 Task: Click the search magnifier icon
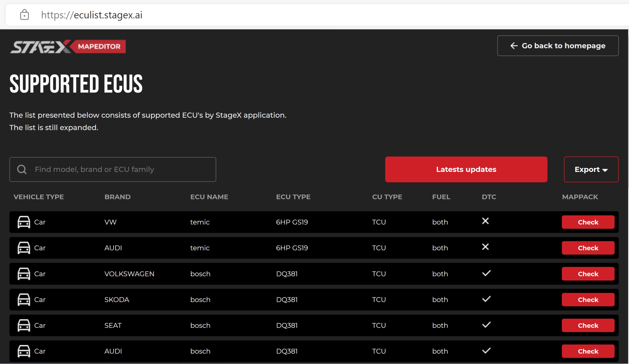(x=22, y=169)
